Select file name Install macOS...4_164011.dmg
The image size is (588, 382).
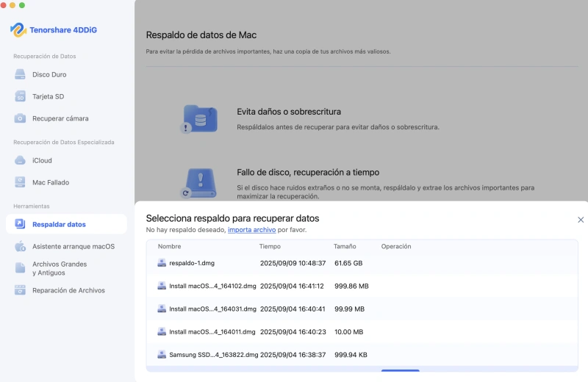pyautogui.click(x=212, y=331)
